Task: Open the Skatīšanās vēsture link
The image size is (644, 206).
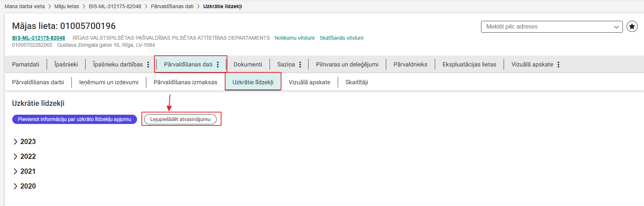Action: [341, 38]
